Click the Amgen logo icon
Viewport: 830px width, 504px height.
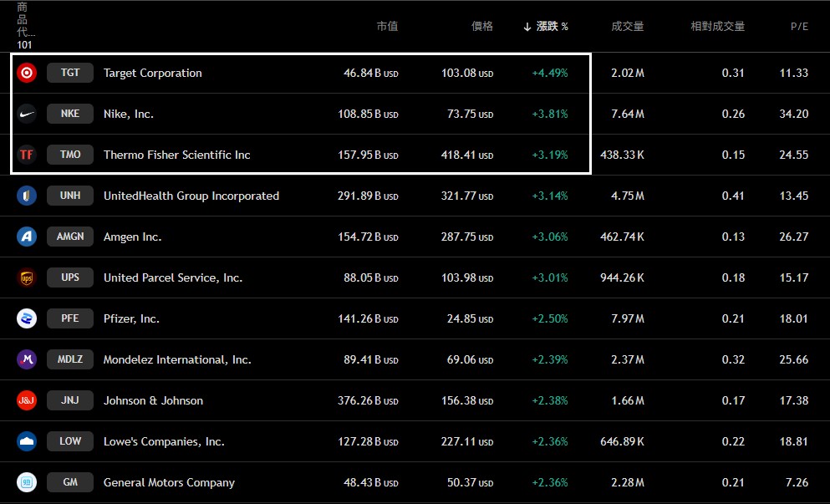point(27,237)
